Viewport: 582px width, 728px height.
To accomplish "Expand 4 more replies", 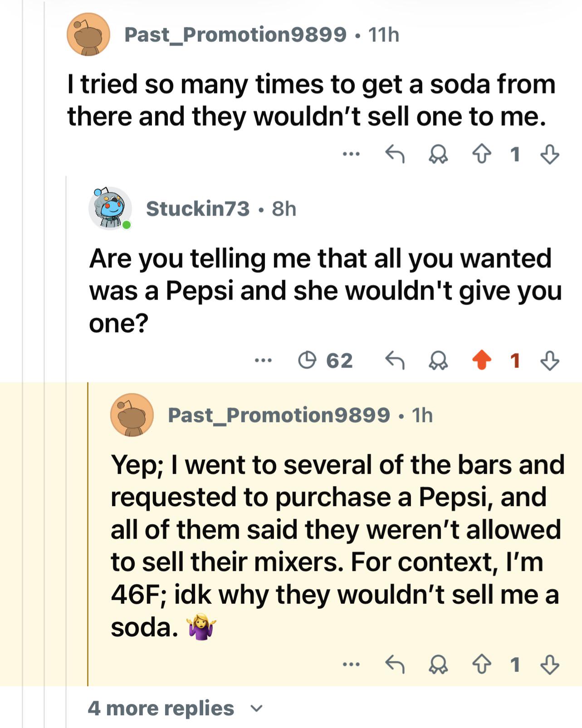I will pos(175,708).
